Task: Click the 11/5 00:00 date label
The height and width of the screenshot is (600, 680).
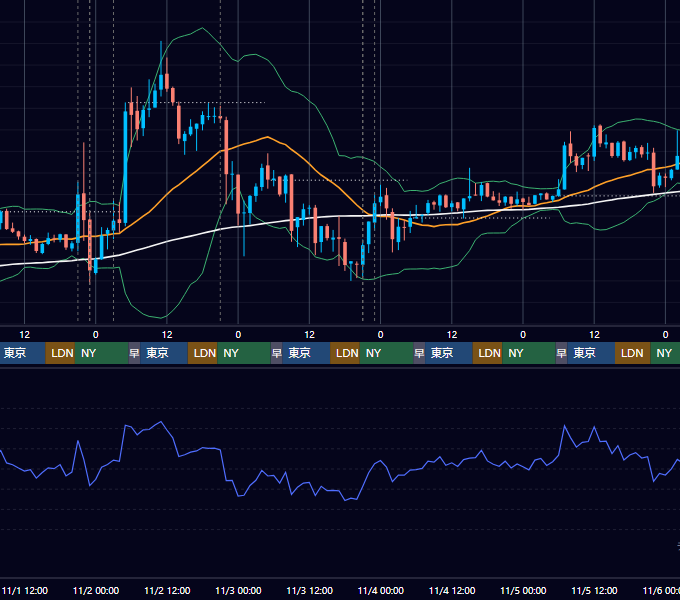Action: coord(523,590)
